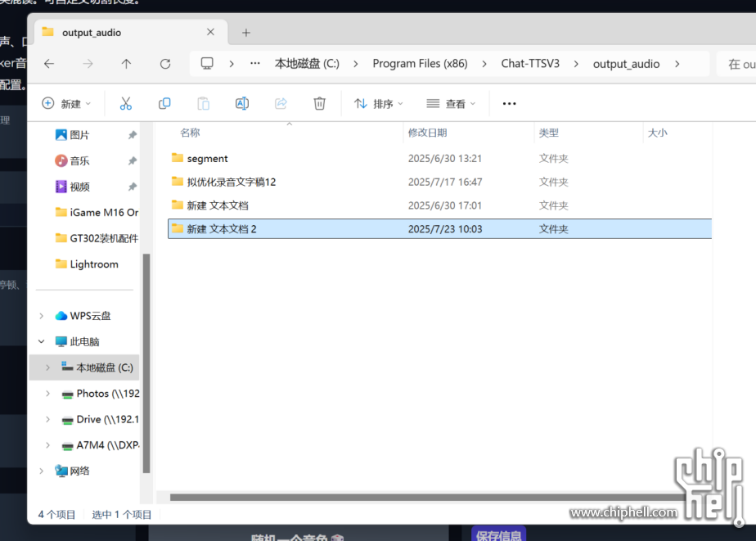Click Program Files (x86) in the address bar
The width and height of the screenshot is (756, 541).
point(420,64)
